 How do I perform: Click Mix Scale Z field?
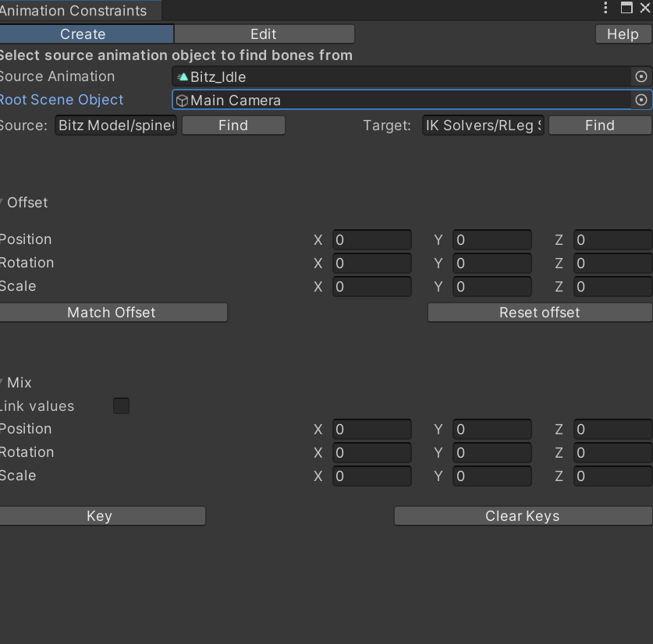[613, 476]
